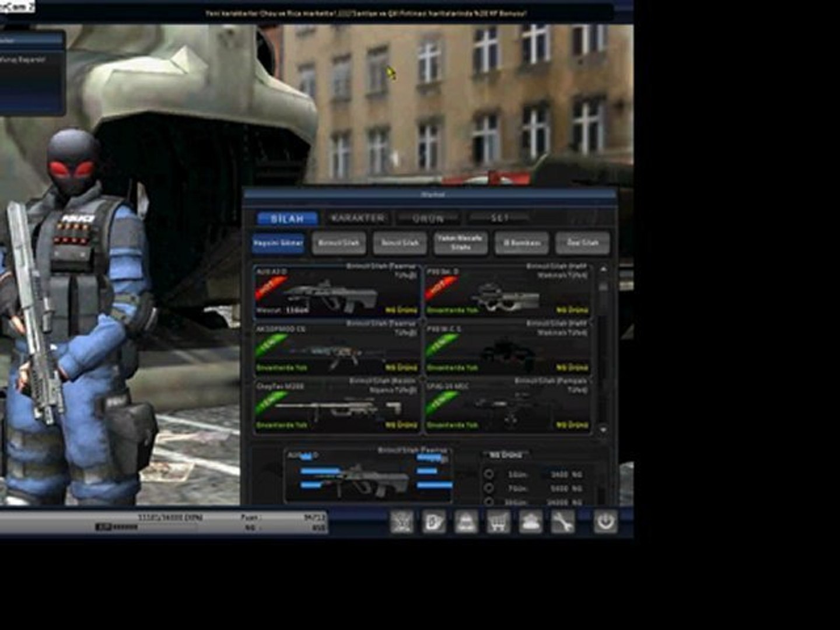Filter by Özel Silah

(583, 243)
